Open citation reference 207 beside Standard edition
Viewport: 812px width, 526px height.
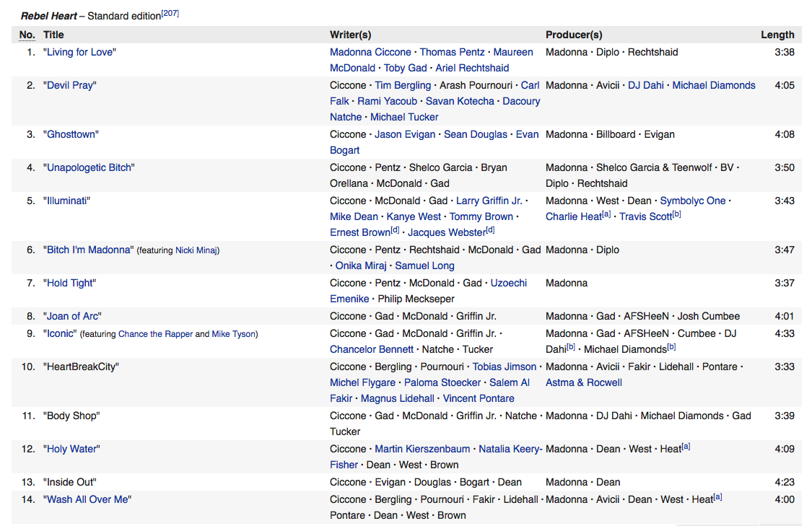click(170, 14)
